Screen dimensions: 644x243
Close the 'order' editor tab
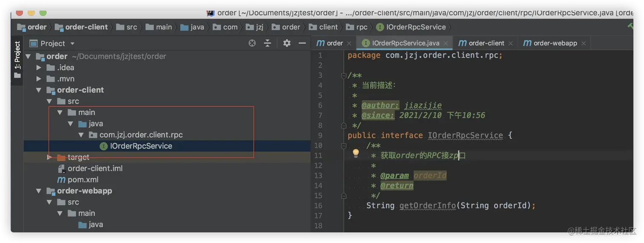pyautogui.click(x=349, y=43)
